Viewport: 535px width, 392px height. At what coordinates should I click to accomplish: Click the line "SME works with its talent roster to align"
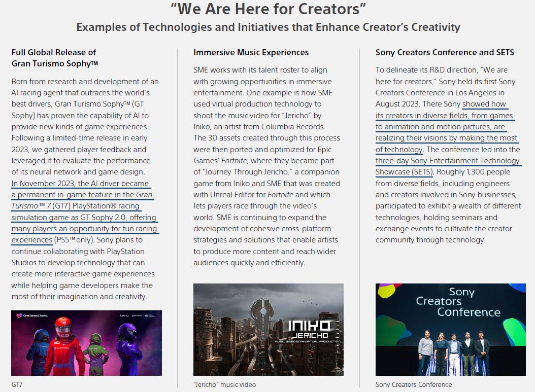pos(260,70)
